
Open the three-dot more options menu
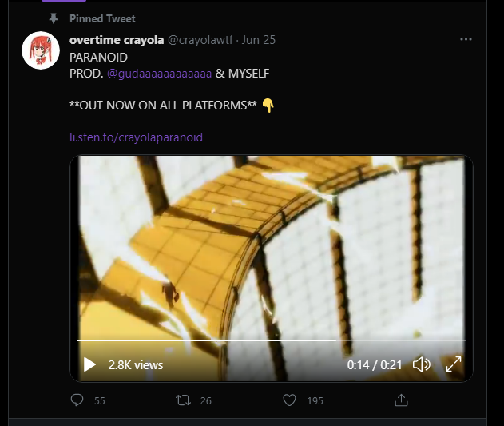[466, 40]
